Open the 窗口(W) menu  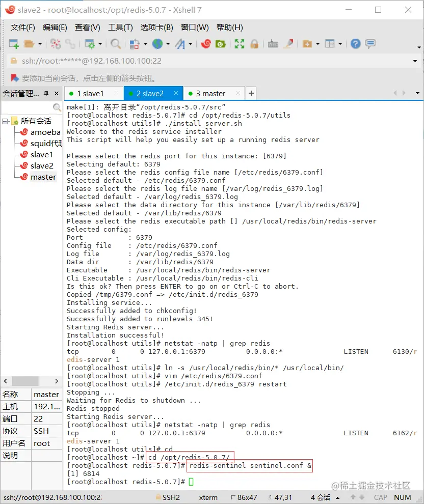tap(195, 27)
